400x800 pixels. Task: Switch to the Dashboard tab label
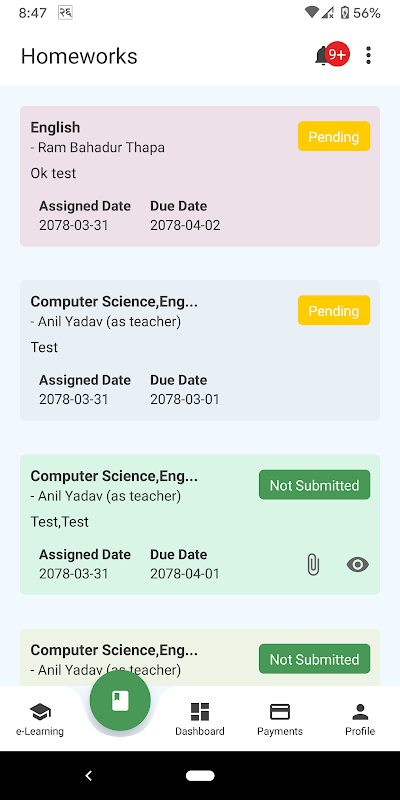point(200,731)
